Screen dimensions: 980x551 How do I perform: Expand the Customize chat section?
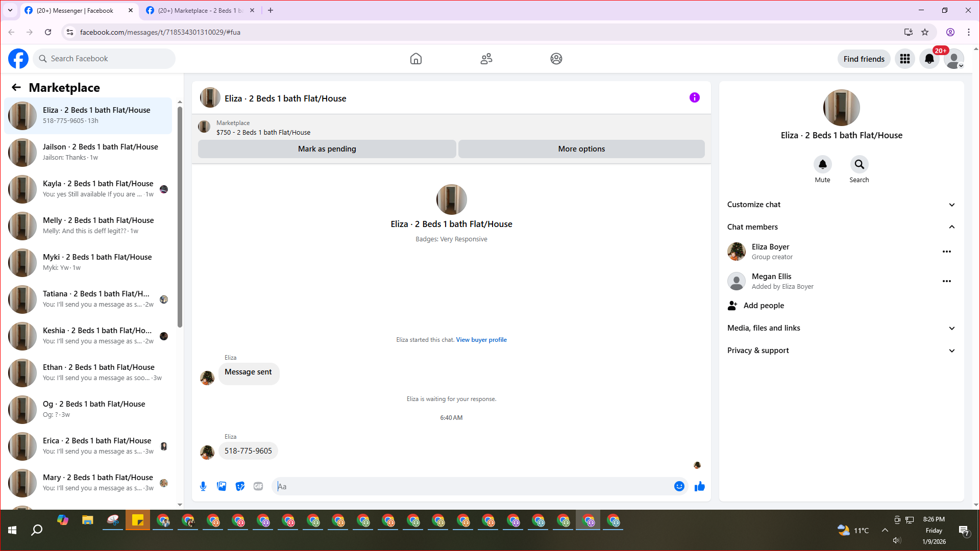click(x=841, y=205)
